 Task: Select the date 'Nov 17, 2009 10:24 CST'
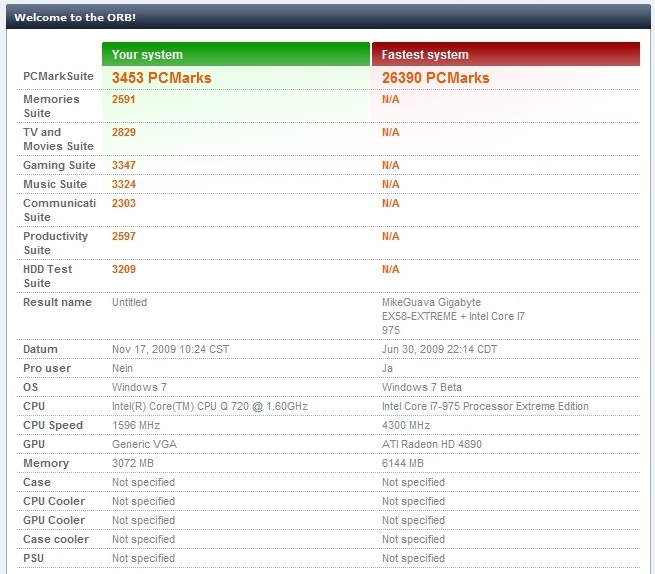(170, 349)
